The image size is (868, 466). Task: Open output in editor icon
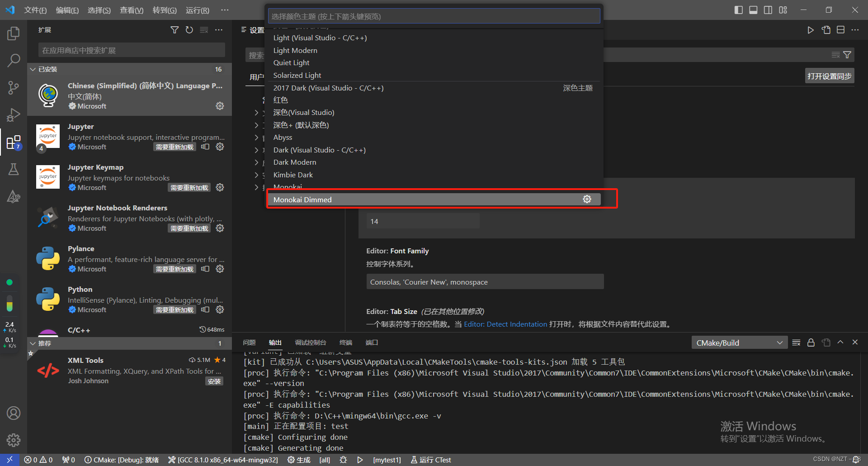826,342
